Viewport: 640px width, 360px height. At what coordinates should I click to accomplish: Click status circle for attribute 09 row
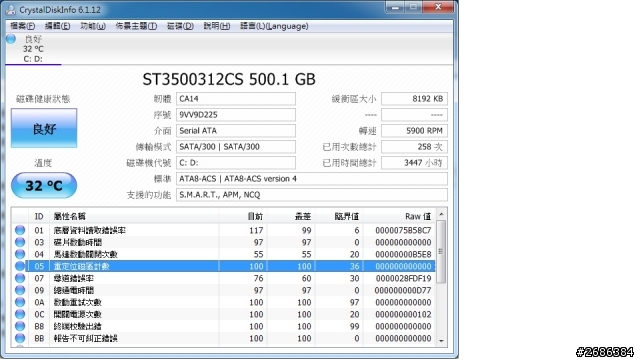(x=20, y=290)
